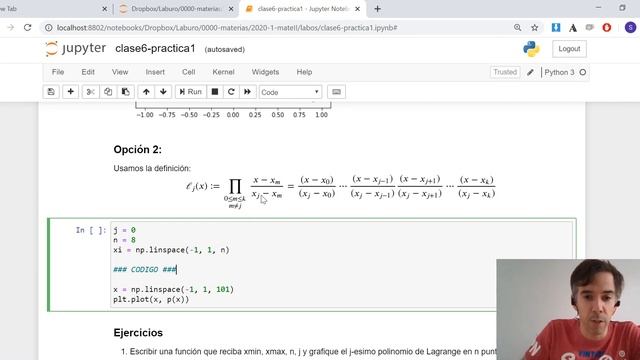Click the letter A extension icon
Viewport: 640px width, 360px height.
[x=573, y=28]
